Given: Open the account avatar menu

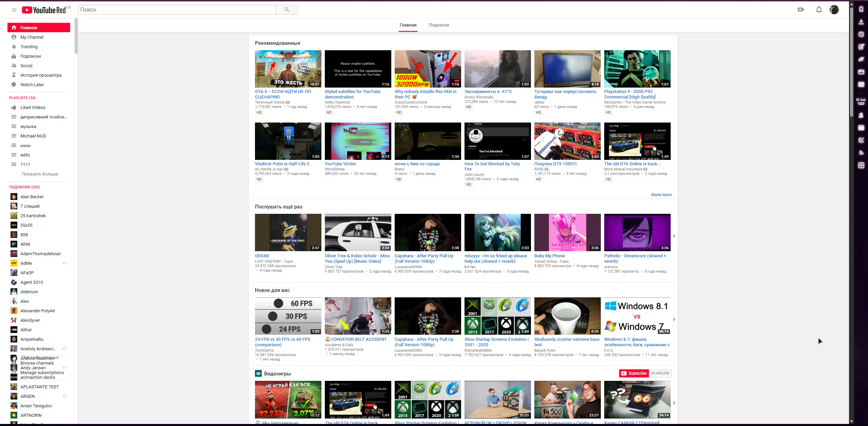Looking at the screenshot, I should point(834,10).
